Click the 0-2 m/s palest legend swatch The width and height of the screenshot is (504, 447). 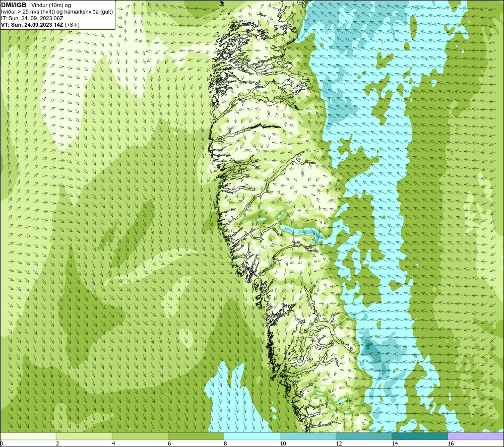pyautogui.click(x=28, y=436)
